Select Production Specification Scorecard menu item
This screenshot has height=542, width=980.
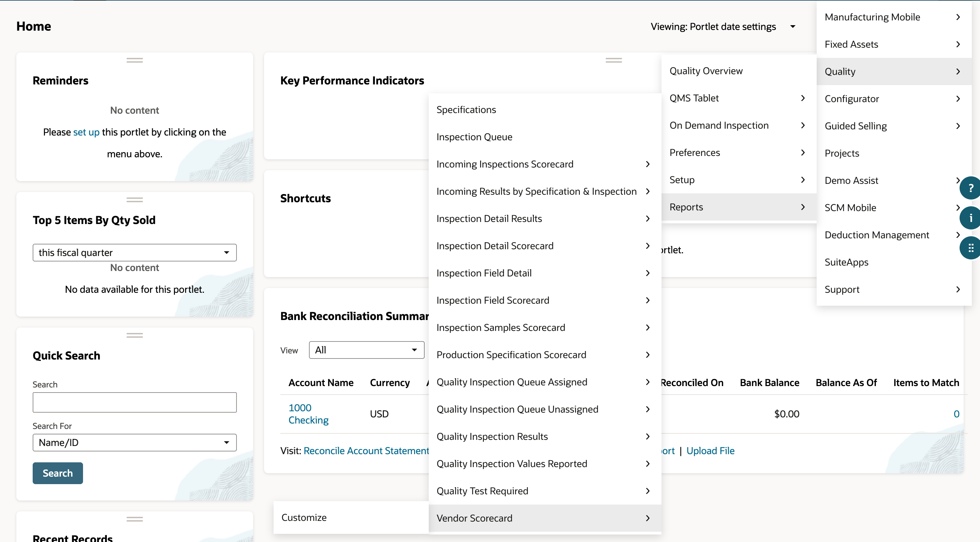[545, 355]
